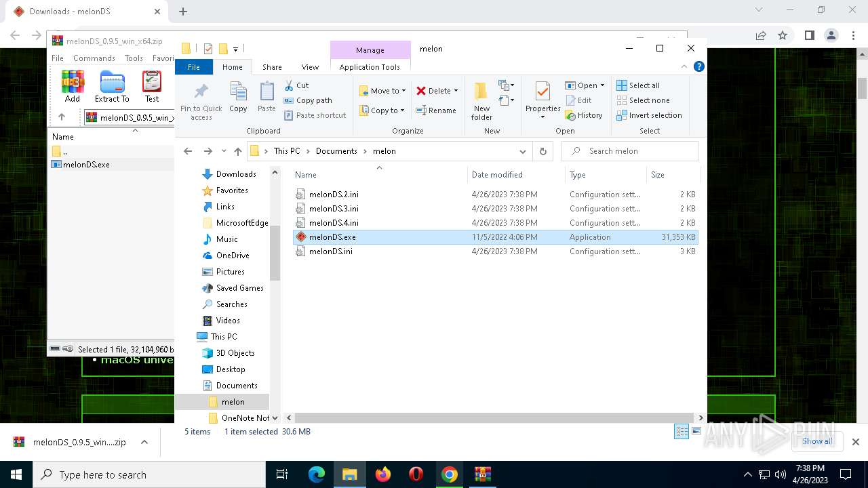Viewport: 868px width, 488px height.
Task: Switch to the Share ribbon tab
Action: tap(272, 67)
